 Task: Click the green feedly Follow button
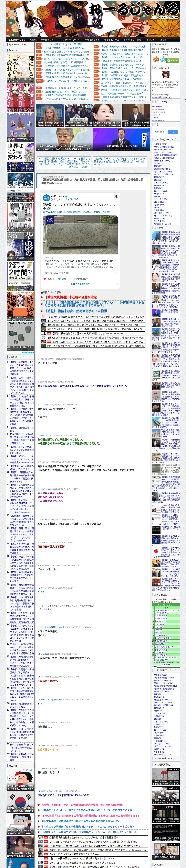click(173, 60)
